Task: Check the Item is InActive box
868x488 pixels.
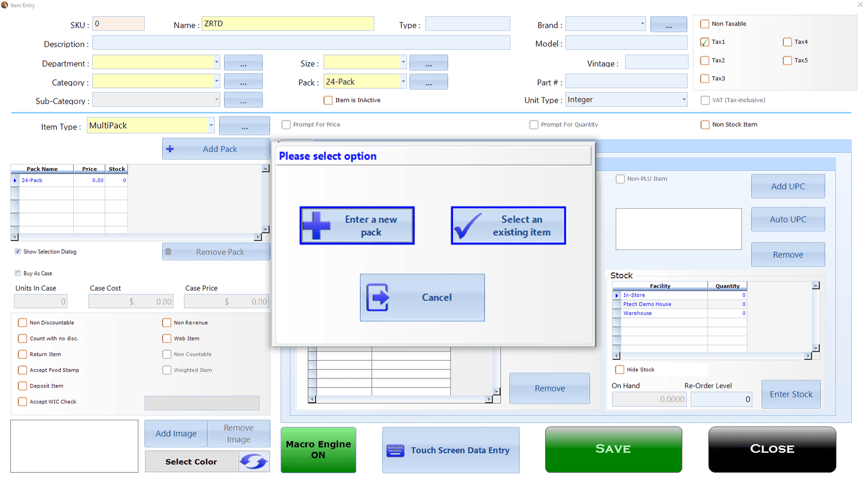Action: click(328, 100)
